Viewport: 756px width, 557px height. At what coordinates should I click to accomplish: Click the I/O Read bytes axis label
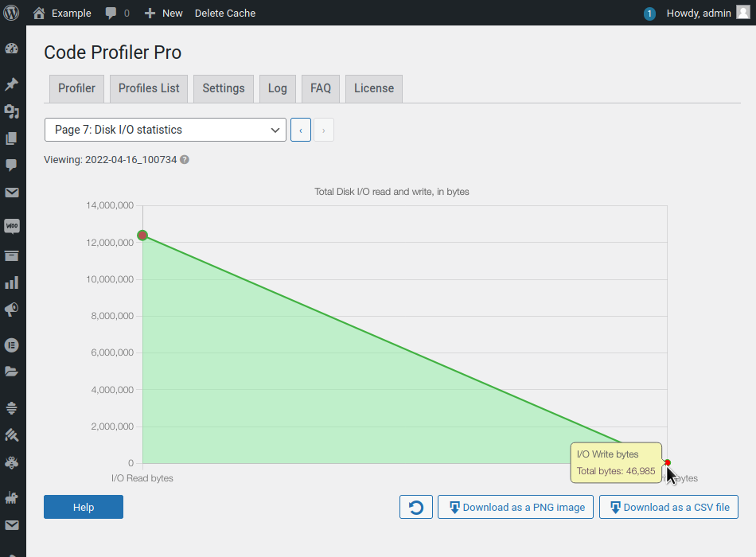[142, 478]
